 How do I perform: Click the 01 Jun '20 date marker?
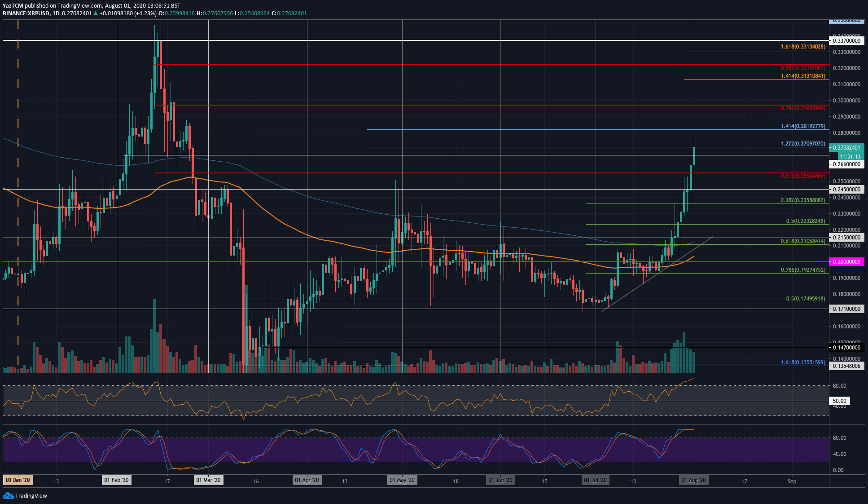(x=500, y=480)
